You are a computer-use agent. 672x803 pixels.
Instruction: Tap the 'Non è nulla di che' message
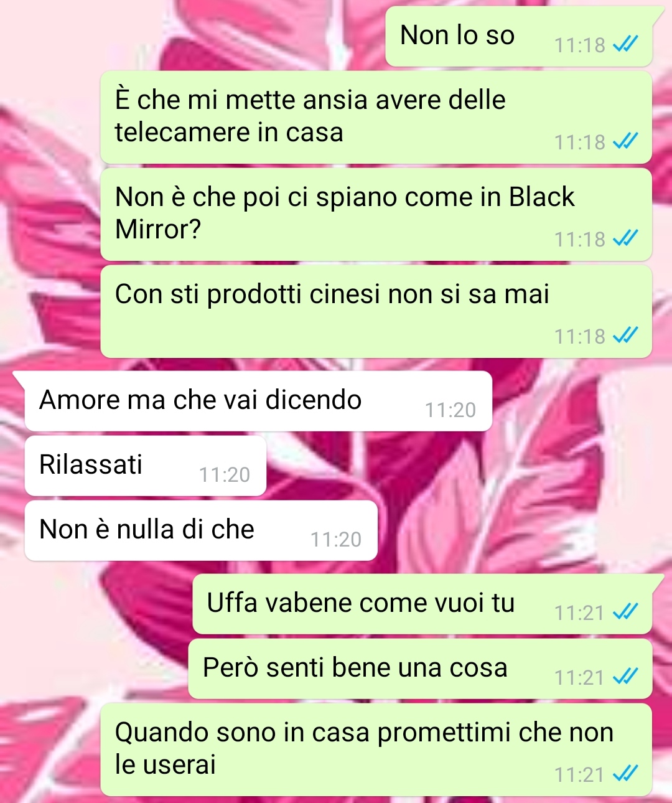tap(201, 530)
